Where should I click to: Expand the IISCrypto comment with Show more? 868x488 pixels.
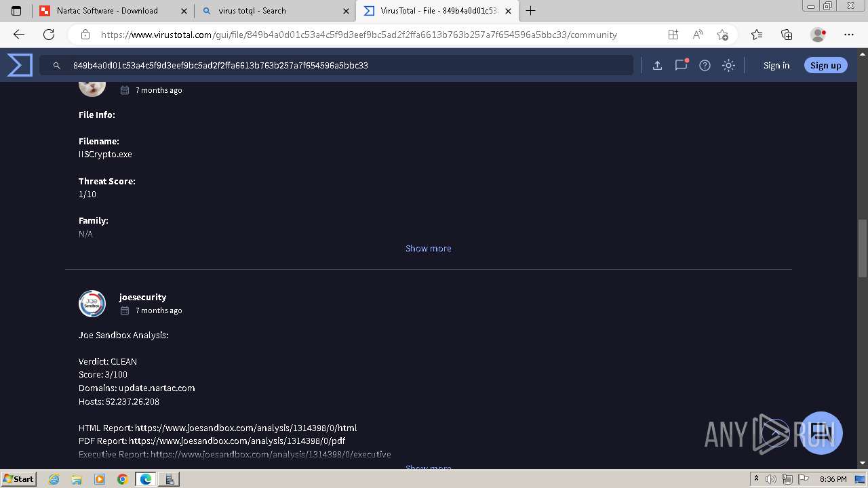coord(428,248)
